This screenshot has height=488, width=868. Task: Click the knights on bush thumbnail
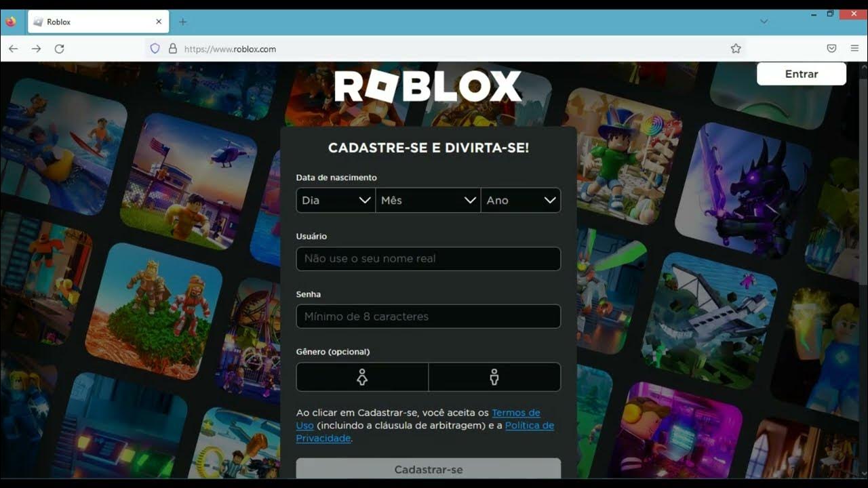pos(153,312)
